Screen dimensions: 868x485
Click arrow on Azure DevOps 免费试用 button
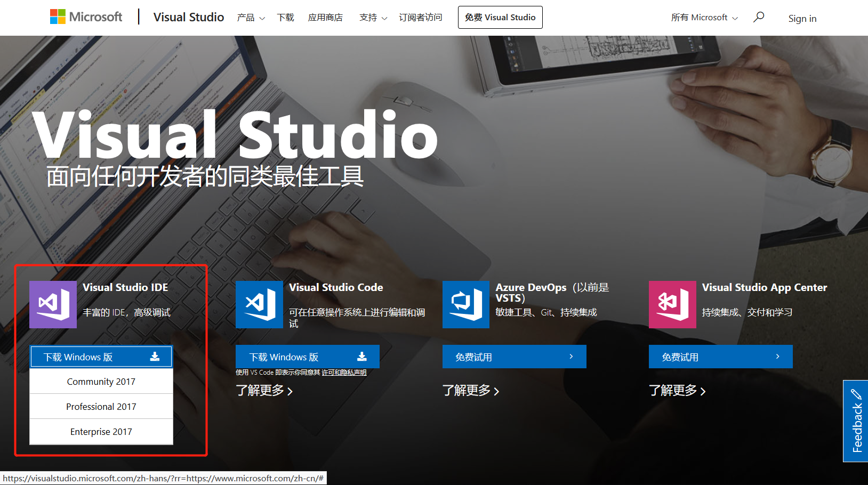click(571, 357)
